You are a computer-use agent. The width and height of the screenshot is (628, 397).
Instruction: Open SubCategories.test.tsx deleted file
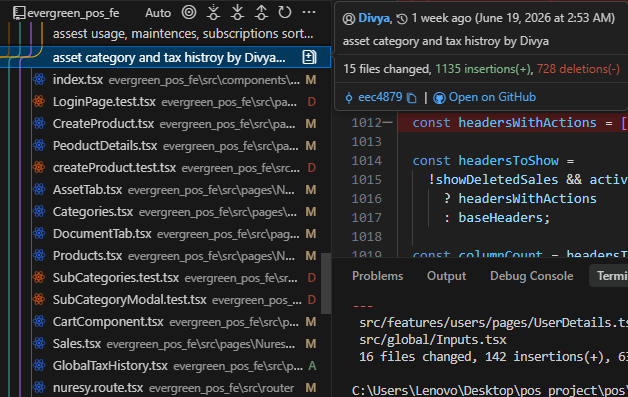[x=176, y=278]
